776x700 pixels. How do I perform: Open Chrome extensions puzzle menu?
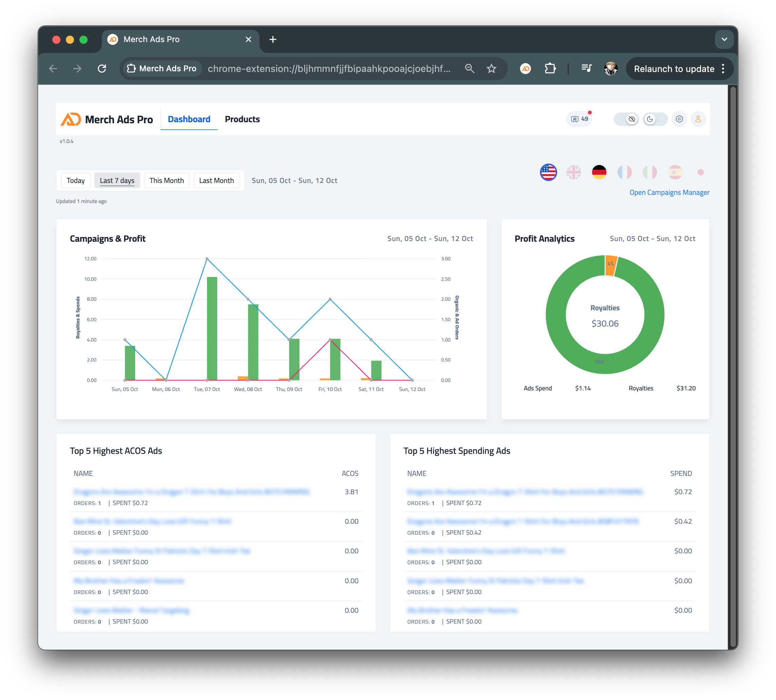(x=550, y=69)
